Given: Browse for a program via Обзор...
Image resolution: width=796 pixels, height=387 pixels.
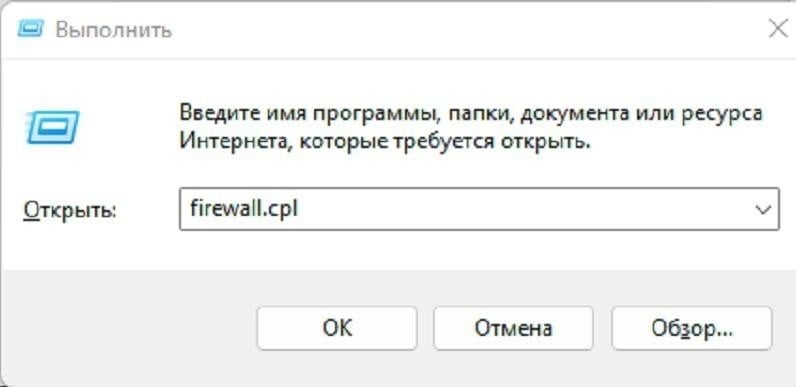Looking at the screenshot, I should (692, 328).
